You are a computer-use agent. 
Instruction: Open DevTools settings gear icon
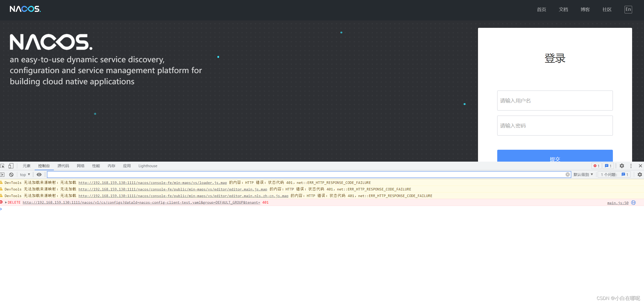coord(622,166)
